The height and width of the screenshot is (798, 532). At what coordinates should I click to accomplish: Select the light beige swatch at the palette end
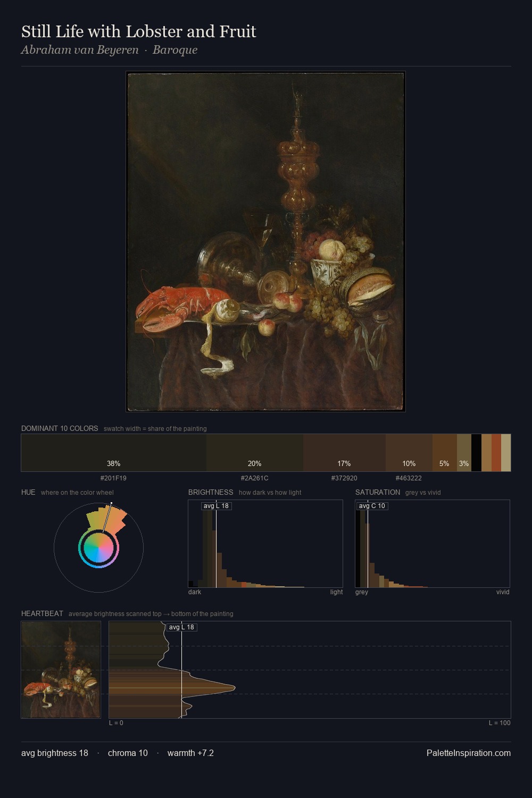point(506,453)
